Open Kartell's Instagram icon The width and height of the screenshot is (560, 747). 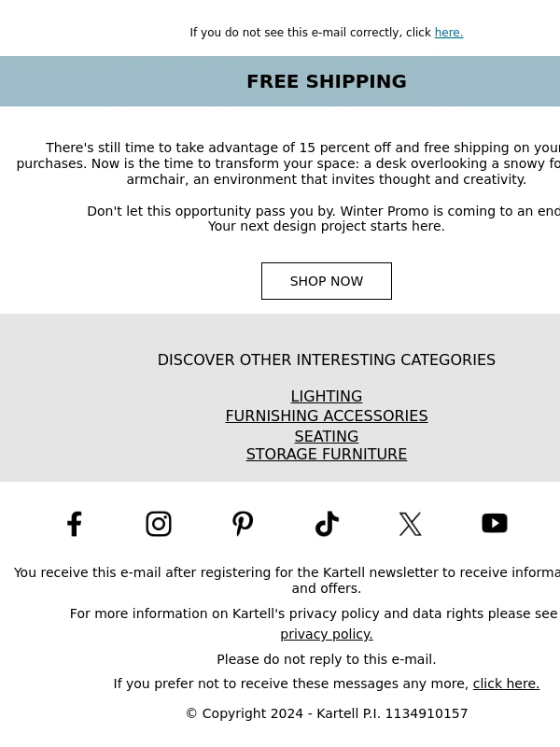[159, 524]
